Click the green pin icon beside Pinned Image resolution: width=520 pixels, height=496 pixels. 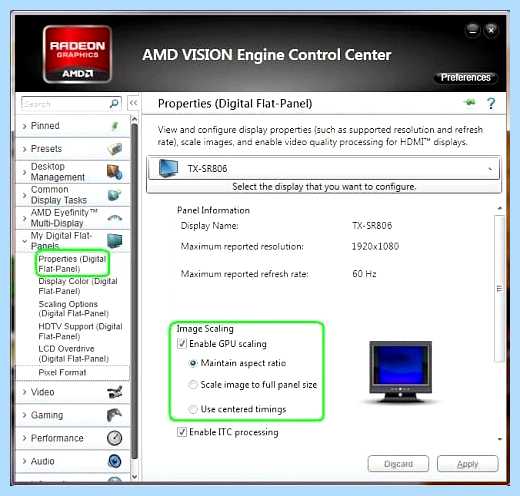click(x=115, y=126)
